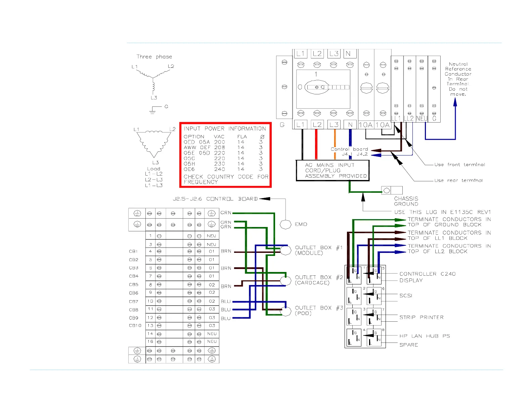
Task: Click the chassis ground lug symbol
Action: (x=392, y=190)
